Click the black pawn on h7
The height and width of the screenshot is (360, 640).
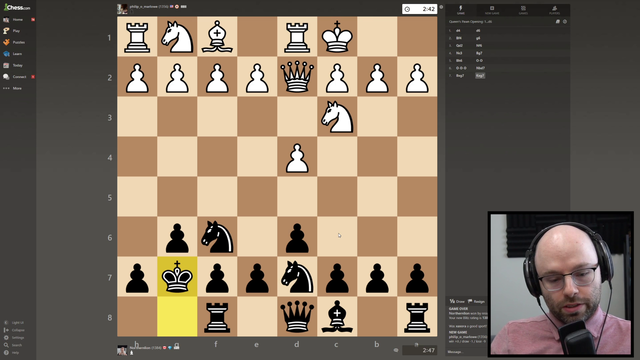(137, 277)
